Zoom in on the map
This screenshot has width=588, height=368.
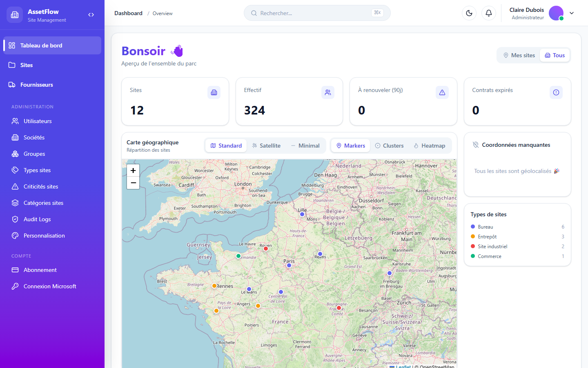pos(133,171)
